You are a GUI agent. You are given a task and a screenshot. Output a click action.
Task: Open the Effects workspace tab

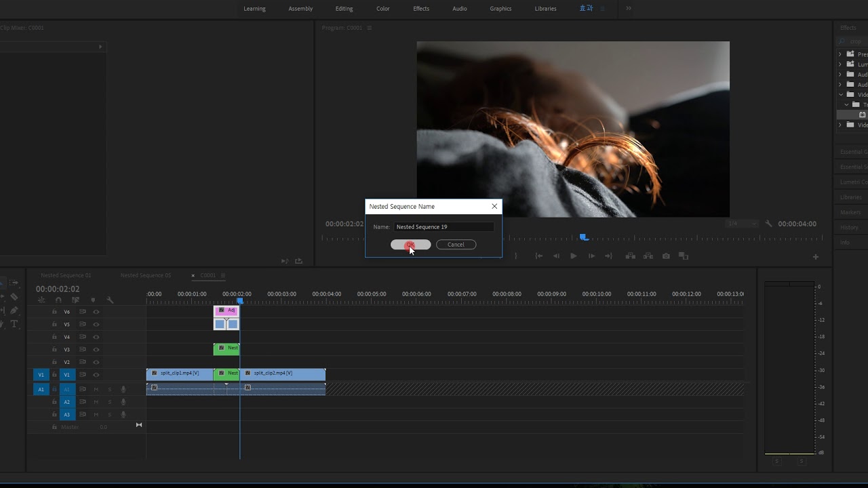pyautogui.click(x=421, y=9)
